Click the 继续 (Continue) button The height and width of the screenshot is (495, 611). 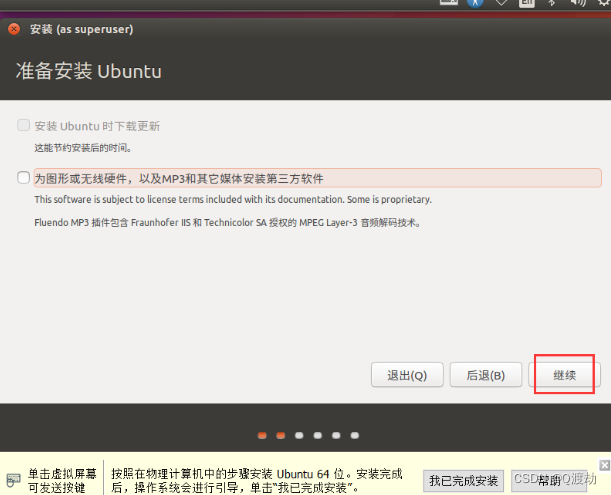click(x=564, y=375)
